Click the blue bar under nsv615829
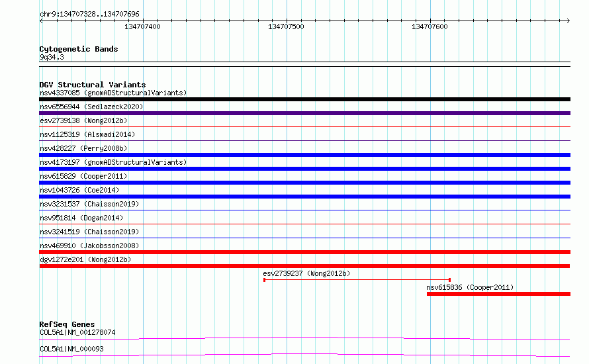This screenshot has width=589, height=364. click(304, 183)
